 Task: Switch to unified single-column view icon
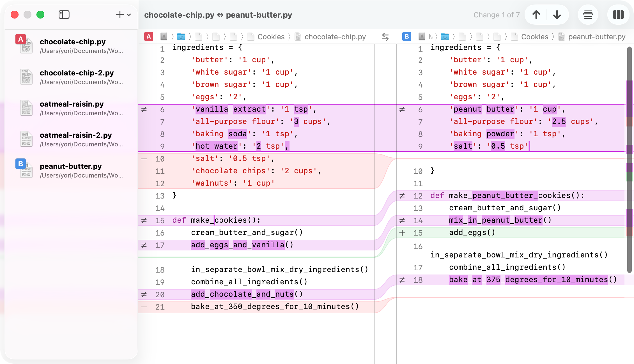[x=588, y=15]
